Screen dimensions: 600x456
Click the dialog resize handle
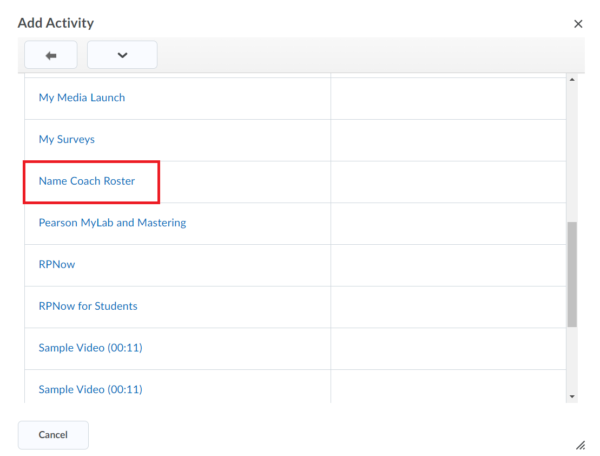point(580,445)
